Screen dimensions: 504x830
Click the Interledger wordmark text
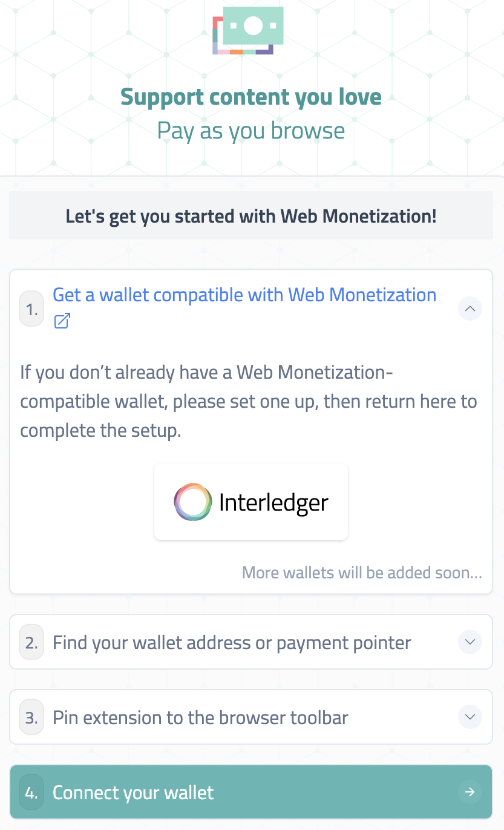pyautogui.click(x=273, y=502)
